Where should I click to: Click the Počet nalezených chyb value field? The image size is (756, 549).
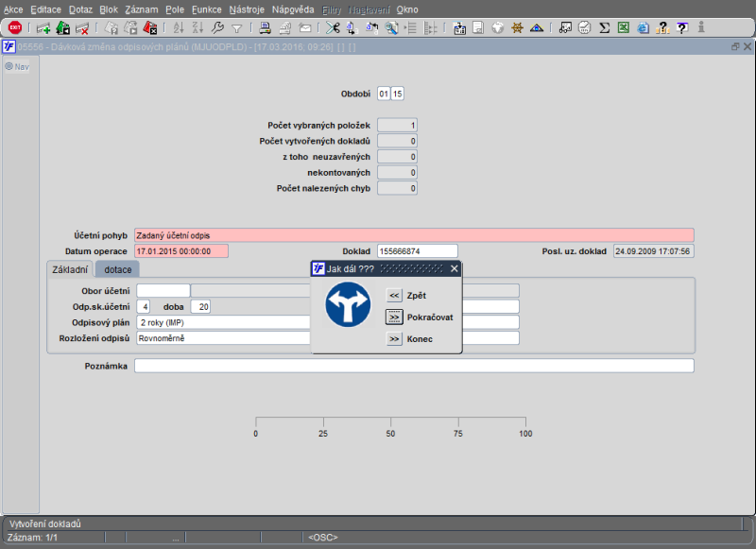coord(397,188)
